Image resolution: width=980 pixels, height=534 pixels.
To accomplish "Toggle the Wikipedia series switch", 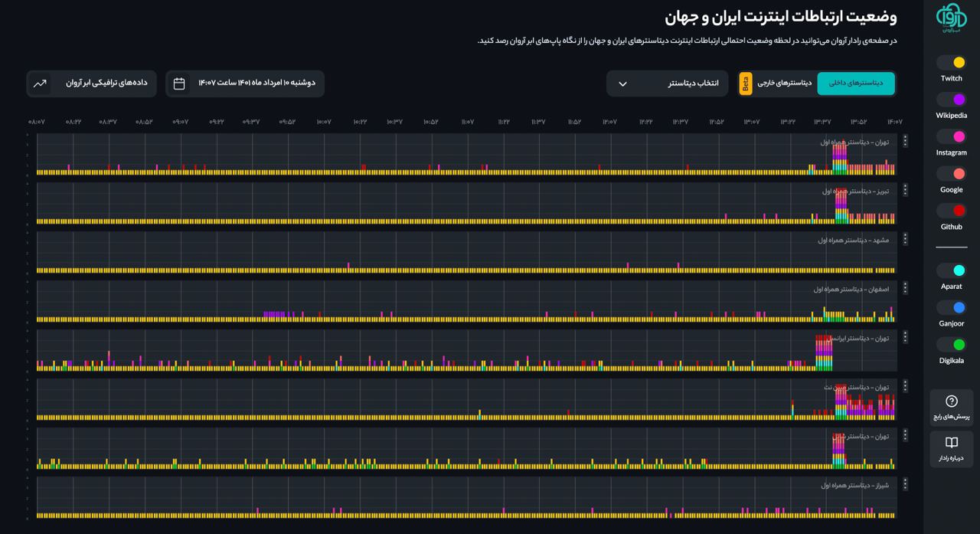I will (952, 100).
